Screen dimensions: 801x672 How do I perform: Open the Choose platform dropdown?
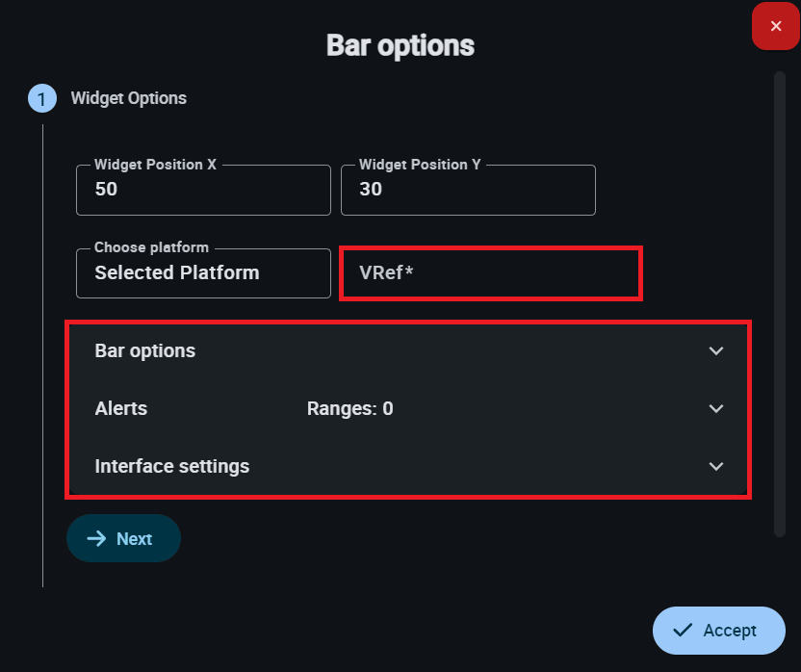203,272
